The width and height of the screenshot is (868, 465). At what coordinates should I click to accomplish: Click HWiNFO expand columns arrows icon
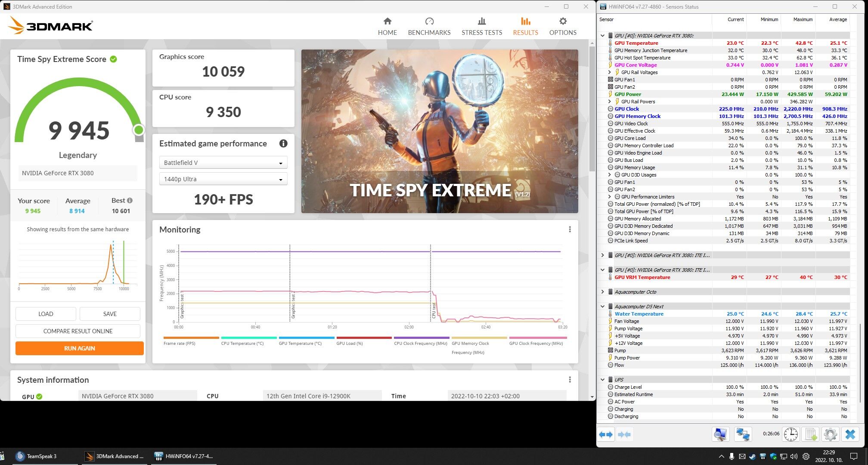click(606, 434)
